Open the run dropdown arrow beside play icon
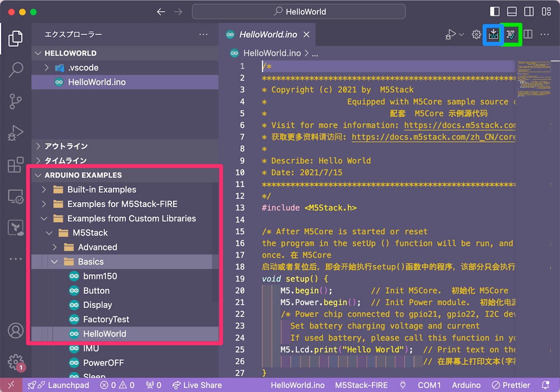The height and width of the screenshot is (392, 560). 462,34
